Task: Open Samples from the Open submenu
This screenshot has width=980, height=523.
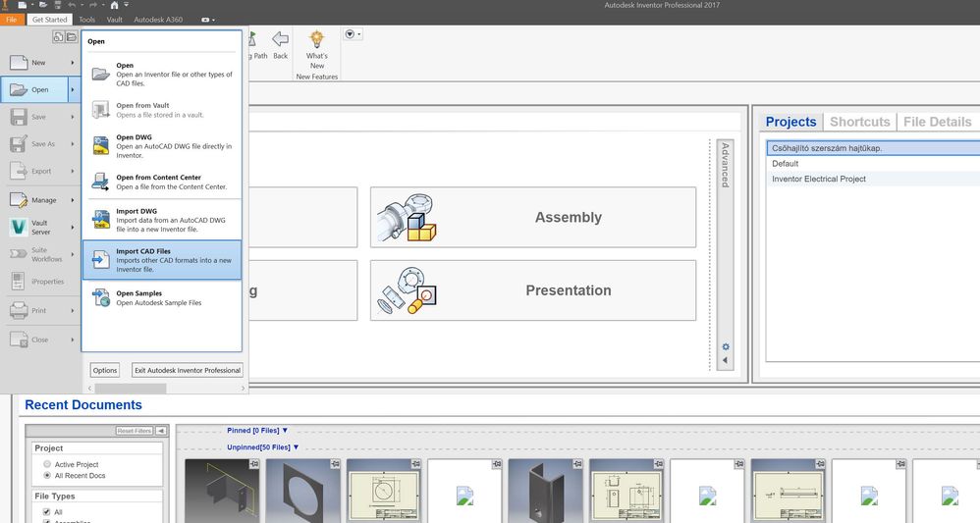Action: click(x=161, y=298)
